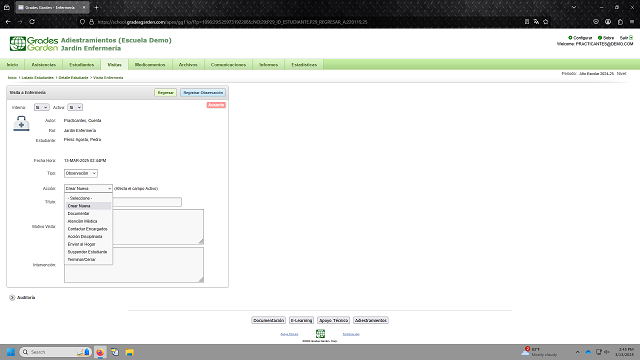Image resolution: width=640 pixels, height=360 pixels.
Task: Click the Adiestramientos footer button
Action: (371, 320)
